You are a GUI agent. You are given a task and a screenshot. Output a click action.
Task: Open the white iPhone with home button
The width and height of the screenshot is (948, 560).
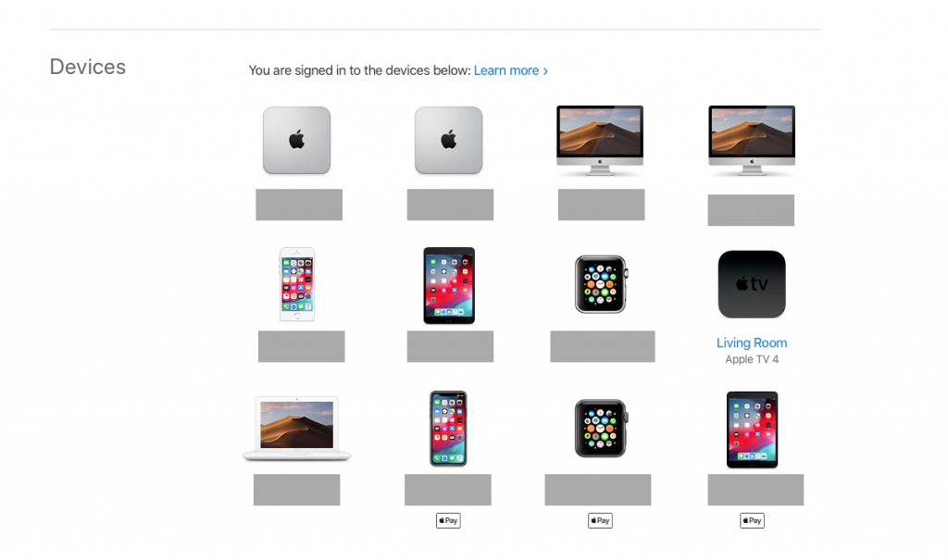click(x=297, y=284)
